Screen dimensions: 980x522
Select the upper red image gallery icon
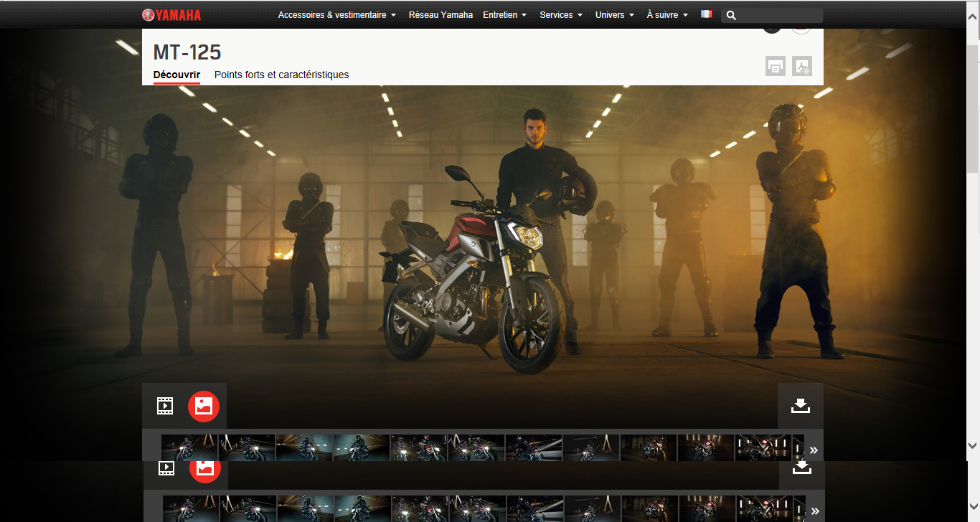click(204, 406)
